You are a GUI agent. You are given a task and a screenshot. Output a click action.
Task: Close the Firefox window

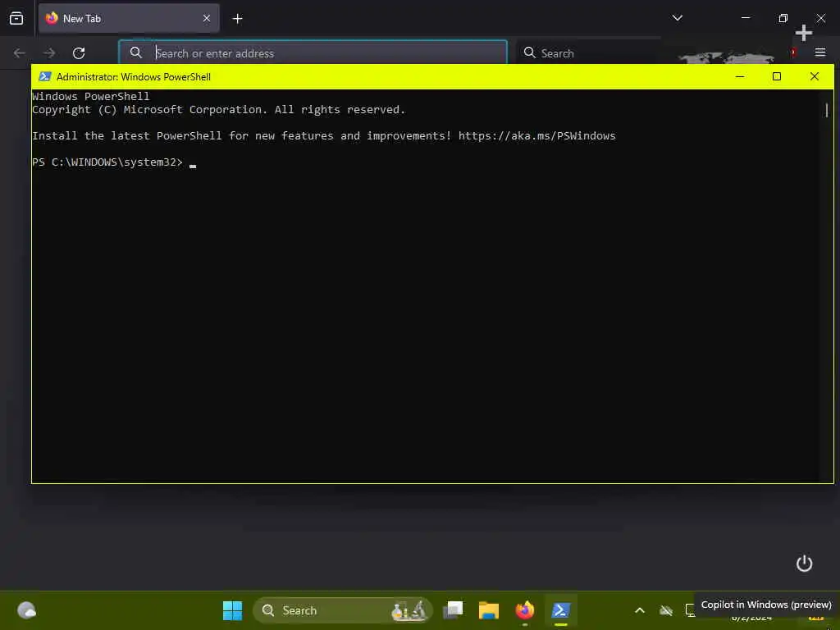[x=820, y=18]
